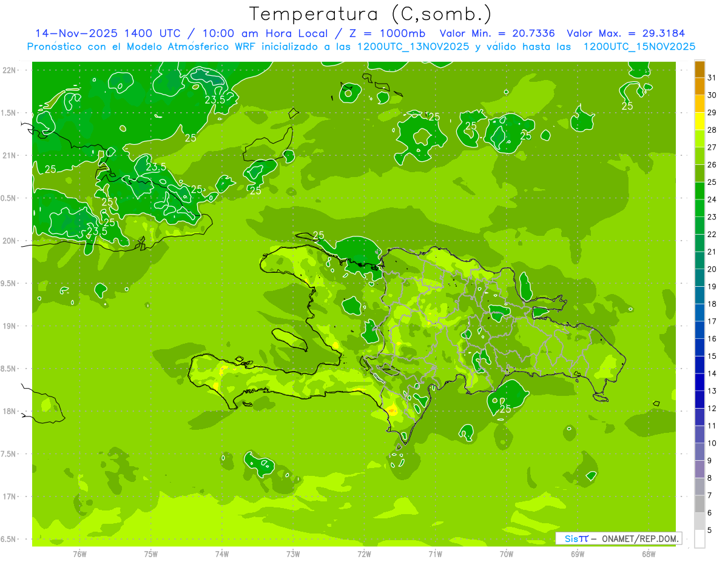Click the '1200UTC_15NOV2025' valid-until time

(639, 47)
